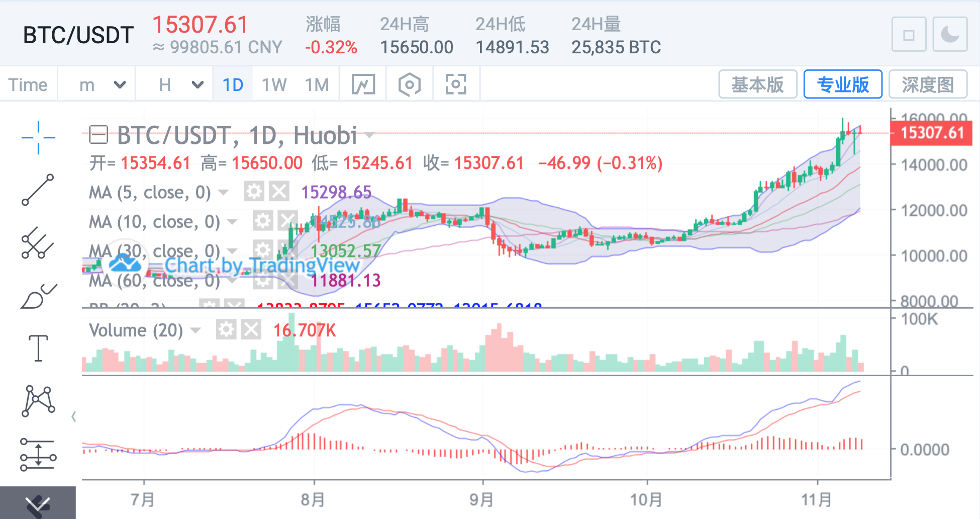
Task: Switch to the 1W timeframe
Action: pos(274,84)
